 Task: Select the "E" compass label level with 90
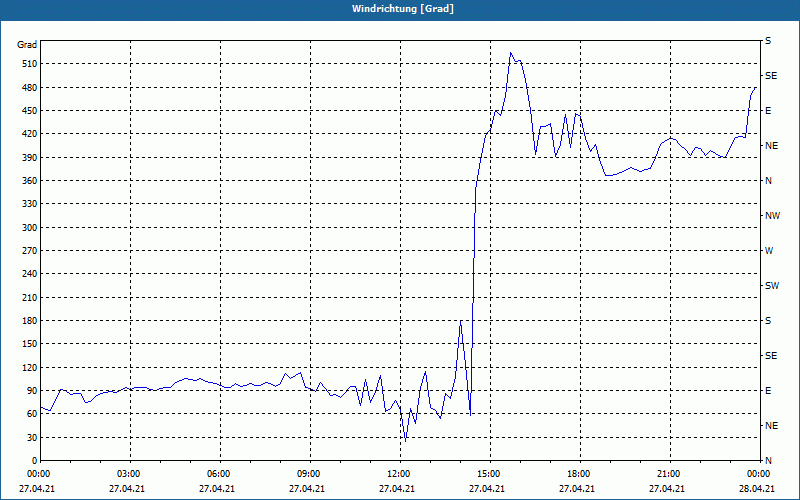pos(768,391)
